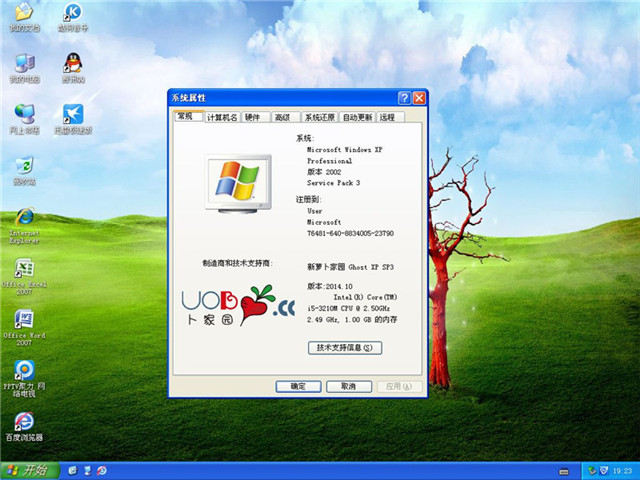Select the 网上邻居 network places icon
Screen dimensions: 640x480
tap(24, 119)
